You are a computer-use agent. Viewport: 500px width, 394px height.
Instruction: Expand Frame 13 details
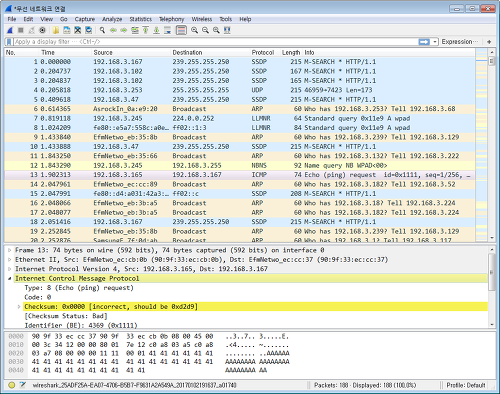[x=10, y=250]
